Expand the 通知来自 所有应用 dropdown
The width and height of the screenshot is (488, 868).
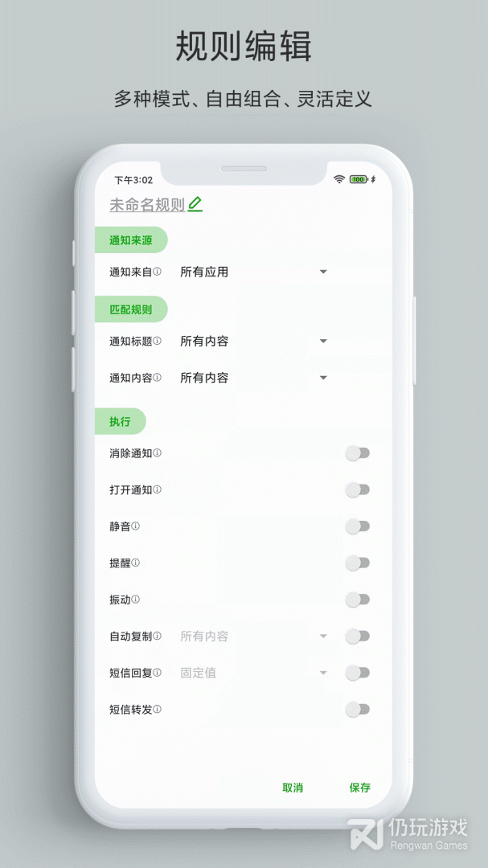point(254,272)
